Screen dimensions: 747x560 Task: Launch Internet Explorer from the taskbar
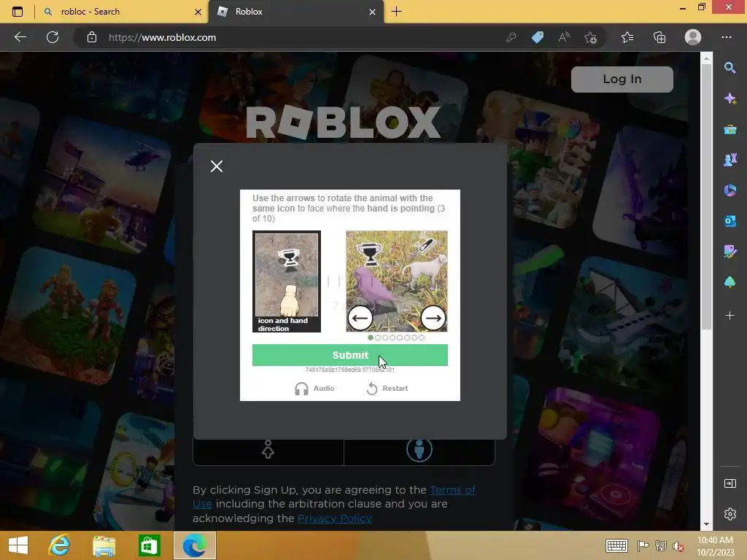click(60, 545)
